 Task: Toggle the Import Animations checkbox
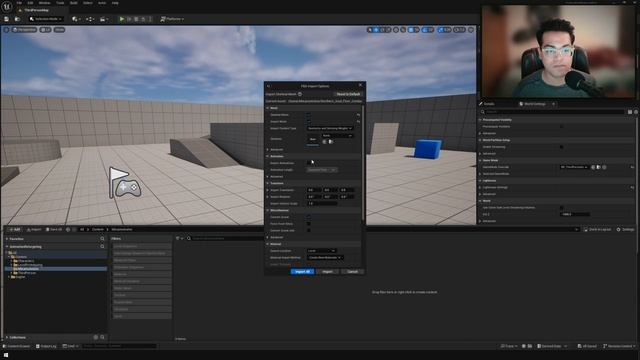[x=309, y=163]
